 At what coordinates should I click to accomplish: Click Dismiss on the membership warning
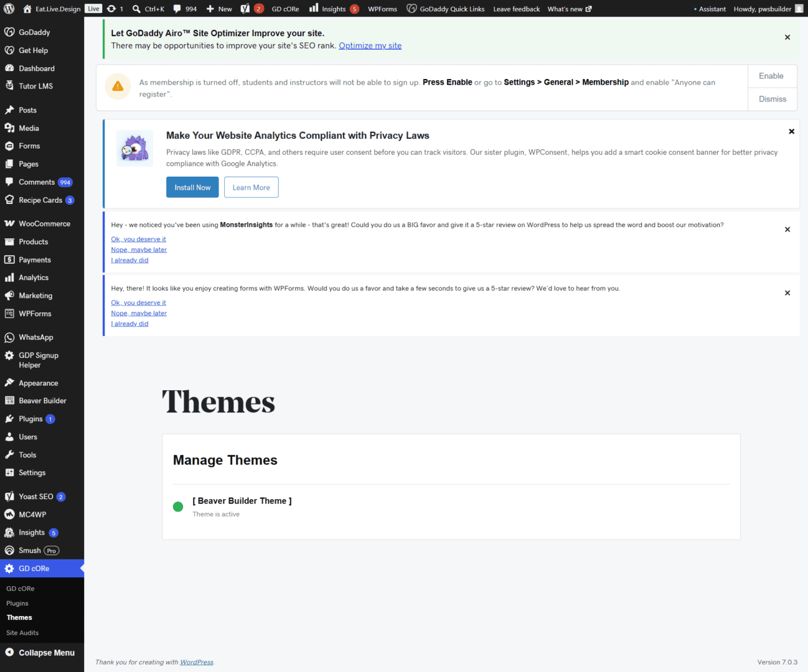[x=773, y=99]
